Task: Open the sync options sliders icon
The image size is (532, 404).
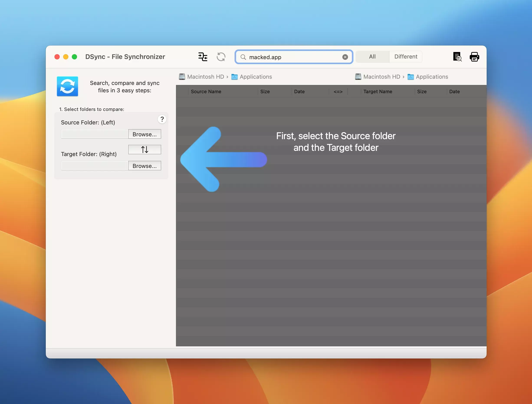Action: click(x=203, y=57)
